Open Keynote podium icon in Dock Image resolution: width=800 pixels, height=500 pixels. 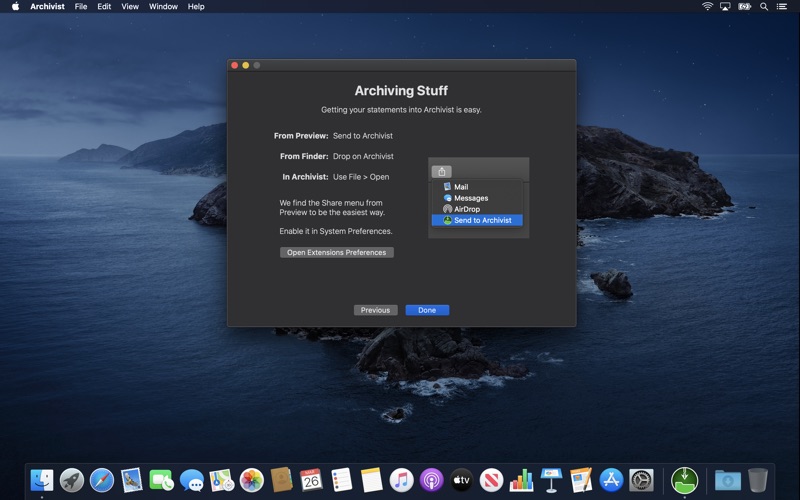click(x=552, y=480)
